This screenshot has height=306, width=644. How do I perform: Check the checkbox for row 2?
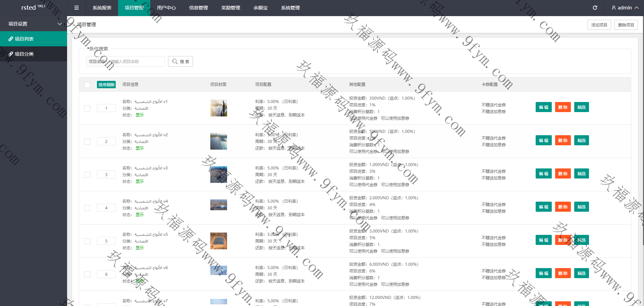click(x=87, y=142)
